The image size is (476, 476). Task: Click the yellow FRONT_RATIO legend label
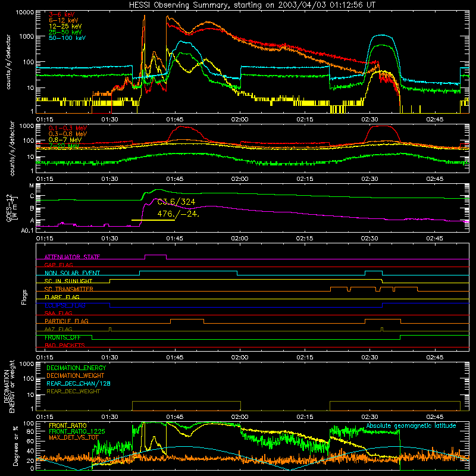pos(68,425)
